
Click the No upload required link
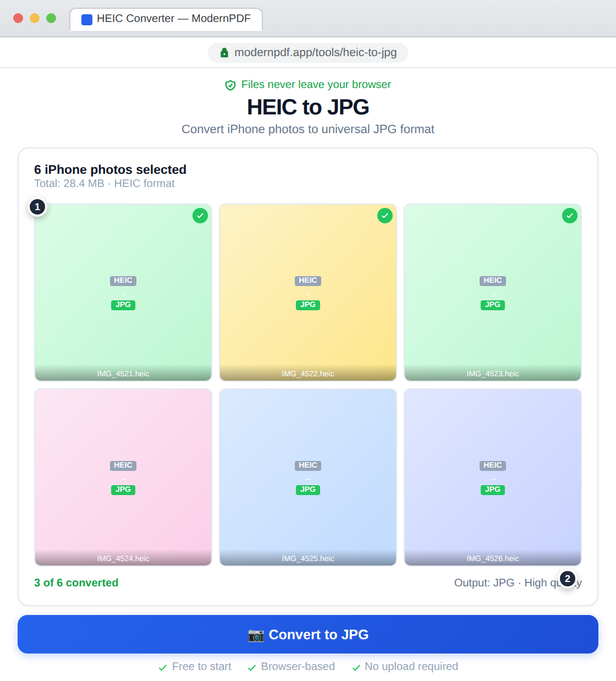tap(411, 666)
